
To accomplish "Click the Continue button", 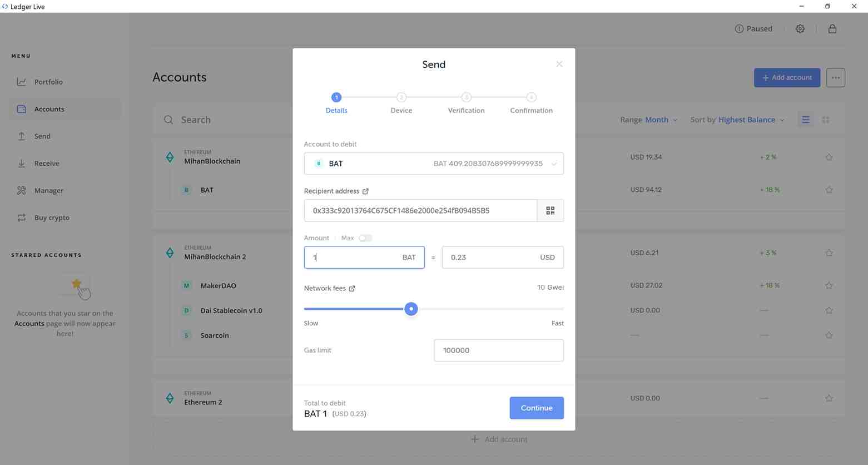I will (x=537, y=408).
